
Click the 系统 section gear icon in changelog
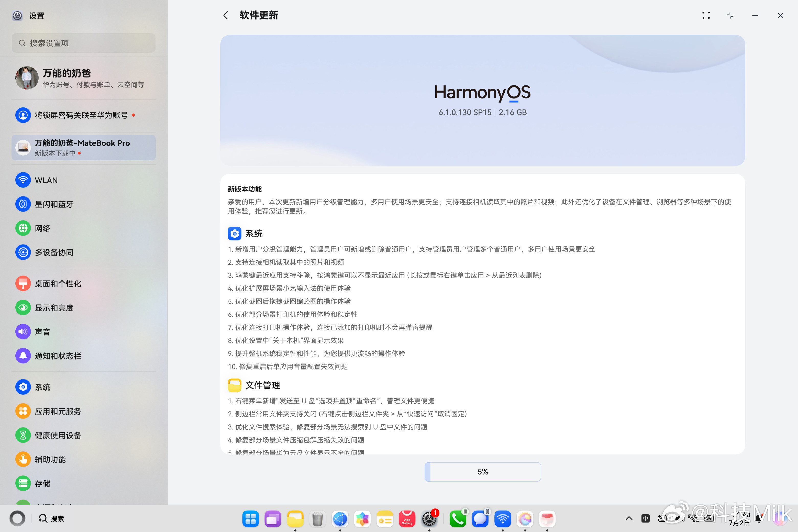point(235,234)
